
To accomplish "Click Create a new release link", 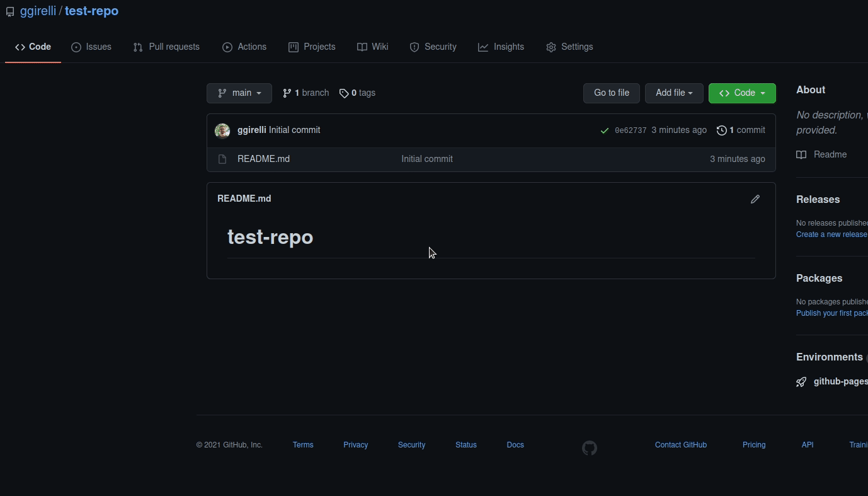I will [x=831, y=234].
